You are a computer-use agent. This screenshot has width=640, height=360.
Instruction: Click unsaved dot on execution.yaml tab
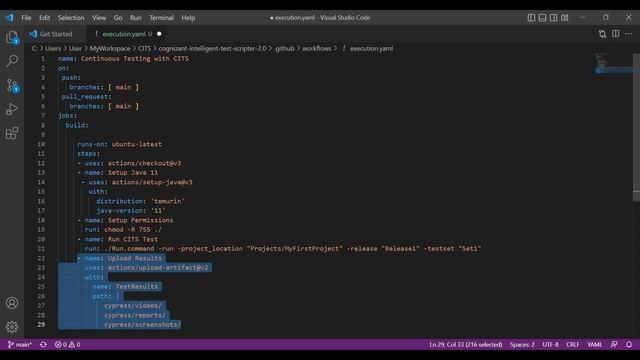pyautogui.click(x=159, y=34)
